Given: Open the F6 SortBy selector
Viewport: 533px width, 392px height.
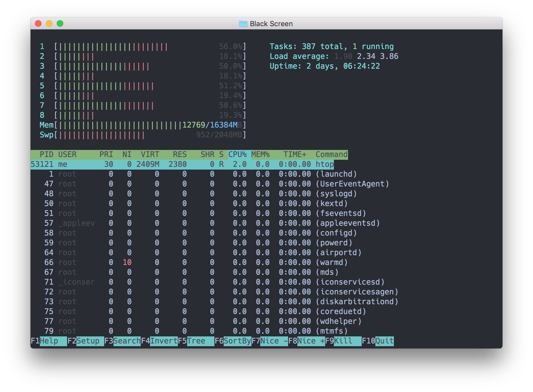Looking at the screenshot, I should [x=237, y=341].
